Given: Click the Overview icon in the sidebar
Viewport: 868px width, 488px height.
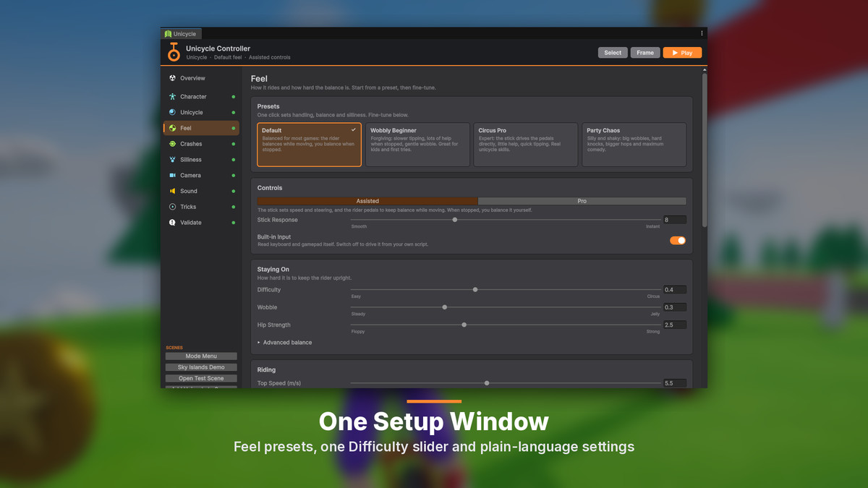Looking at the screenshot, I should [x=172, y=78].
